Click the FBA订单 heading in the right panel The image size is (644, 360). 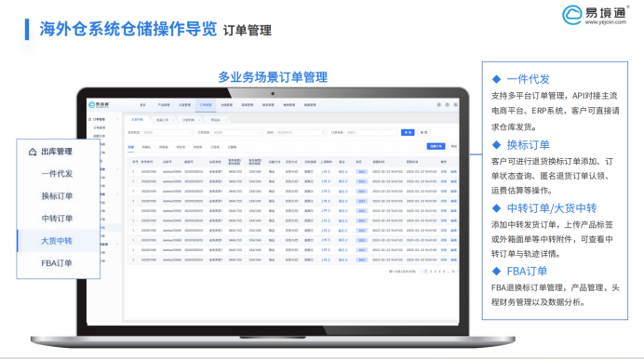[527, 271]
